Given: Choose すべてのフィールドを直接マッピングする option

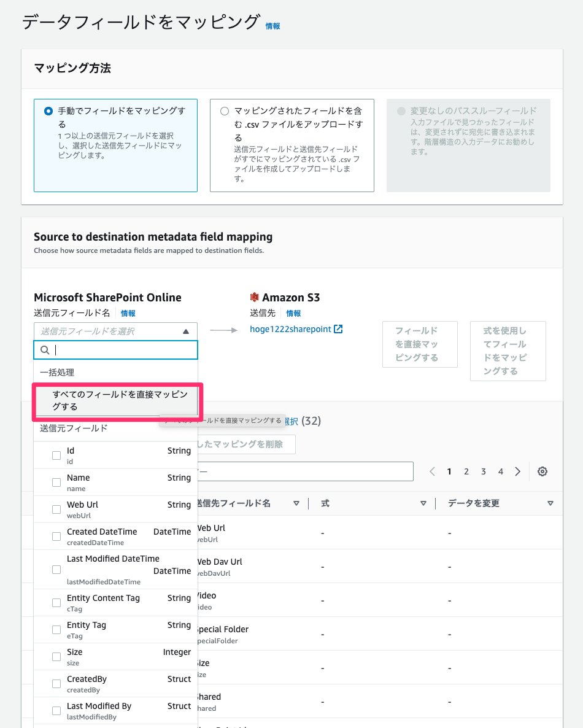Looking at the screenshot, I should pos(116,400).
